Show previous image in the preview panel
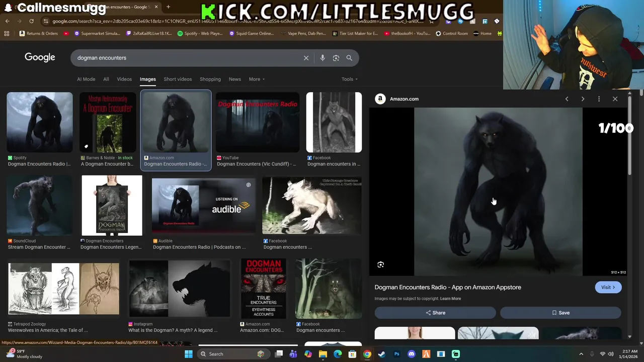 567,99
